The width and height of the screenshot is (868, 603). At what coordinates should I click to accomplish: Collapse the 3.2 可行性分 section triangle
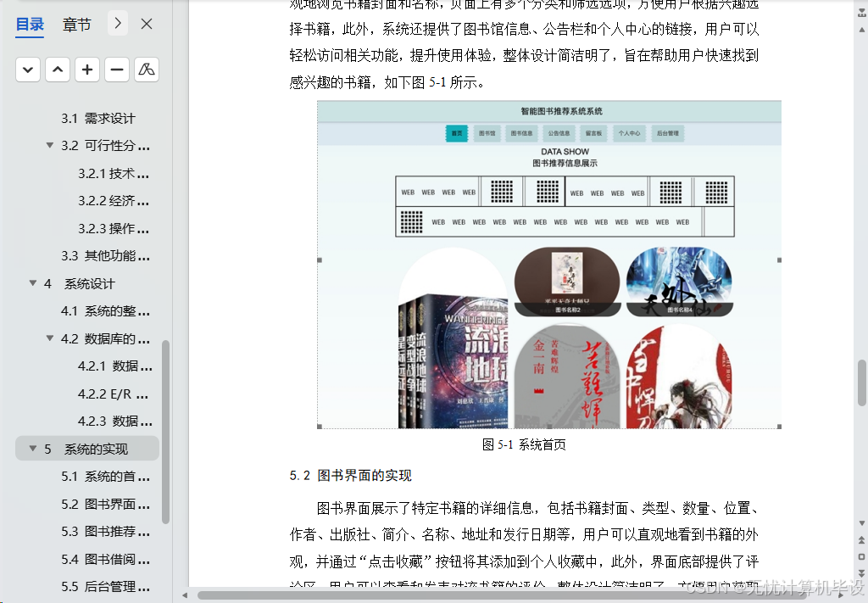[50, 145]
